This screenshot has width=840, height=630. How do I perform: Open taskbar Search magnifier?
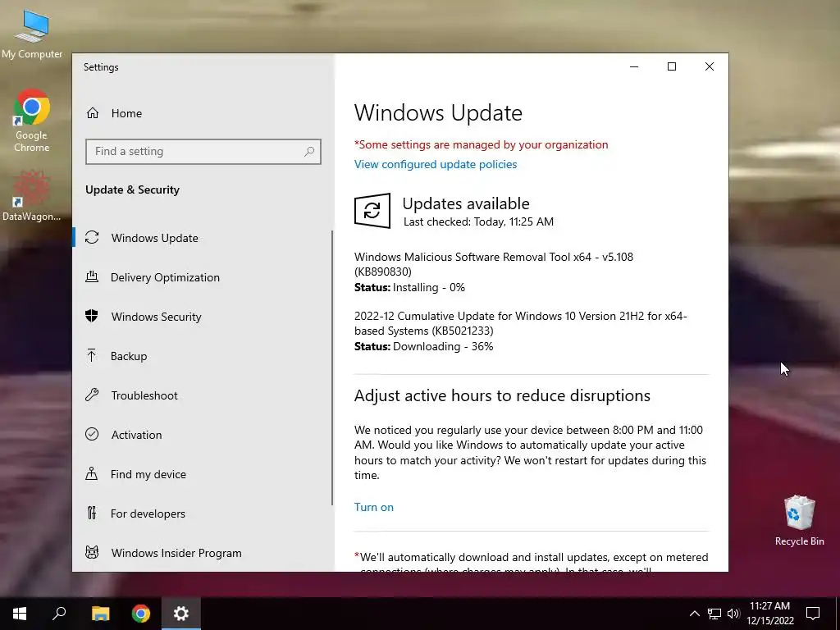tap(59, 614)
